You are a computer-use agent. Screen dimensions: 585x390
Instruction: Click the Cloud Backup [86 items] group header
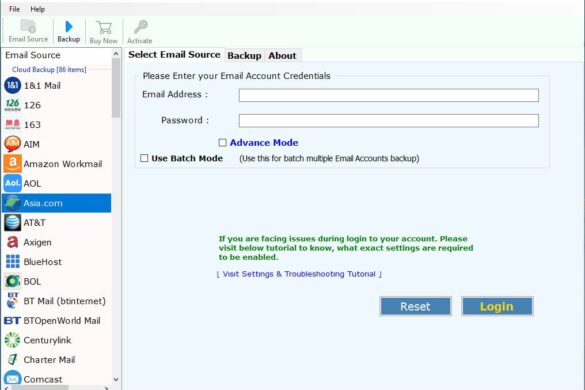pos(49,69)
